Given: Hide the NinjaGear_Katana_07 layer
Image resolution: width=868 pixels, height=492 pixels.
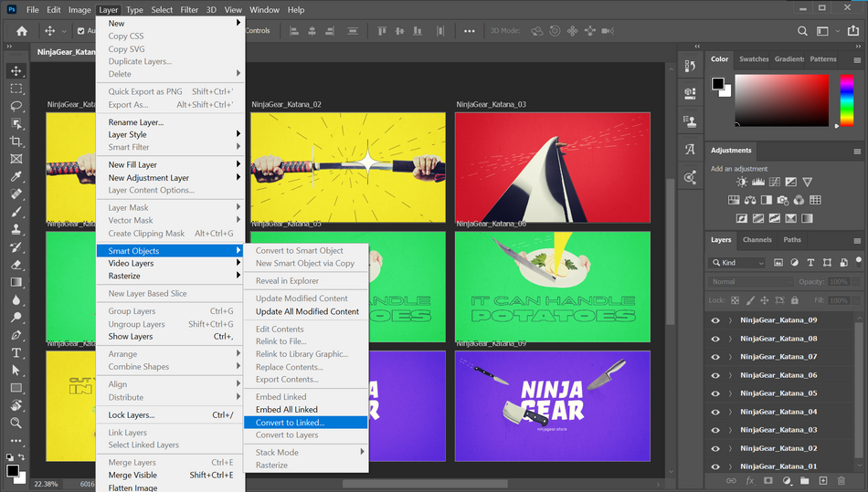Looking at the screenshot, I should pyautogui.click(x=715, y=357).
